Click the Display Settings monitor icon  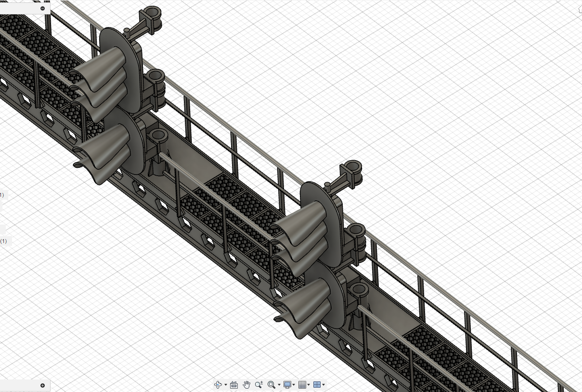click(287, 385)
